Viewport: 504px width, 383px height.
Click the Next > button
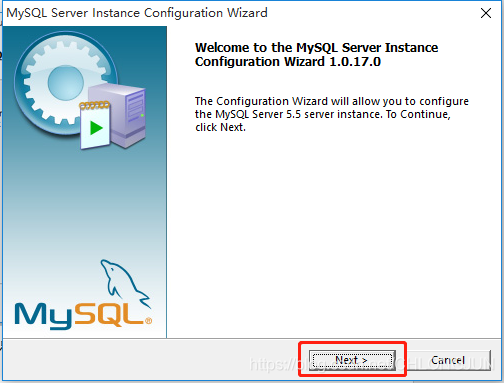[x=352, y=360]
